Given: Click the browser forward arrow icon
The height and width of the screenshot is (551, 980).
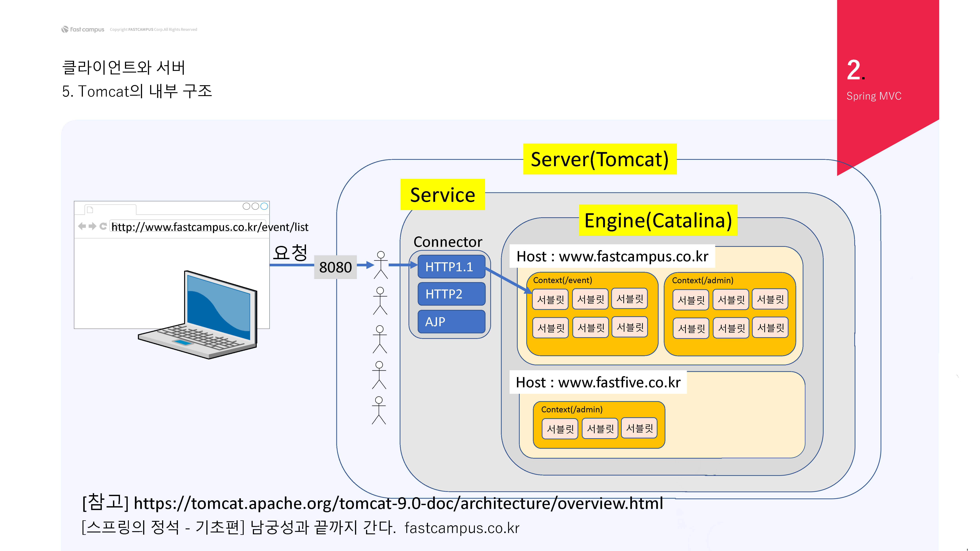Looking at the screenshot, I should click(x=92, y=226).
